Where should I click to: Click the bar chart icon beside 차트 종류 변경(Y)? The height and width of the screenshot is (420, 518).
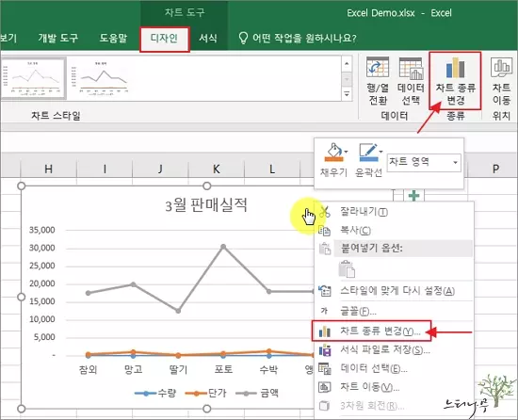(x=324, y=331)
